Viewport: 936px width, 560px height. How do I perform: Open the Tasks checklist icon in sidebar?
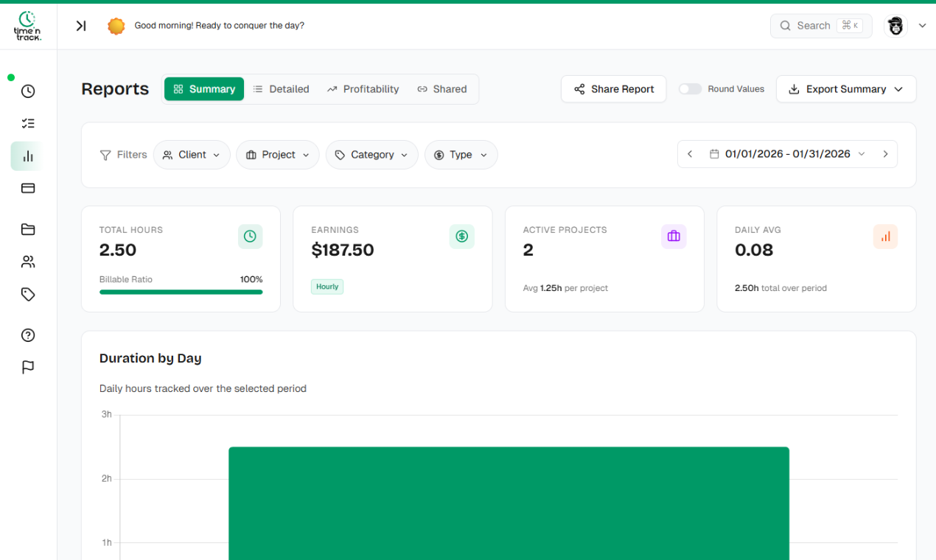(27, 123)
